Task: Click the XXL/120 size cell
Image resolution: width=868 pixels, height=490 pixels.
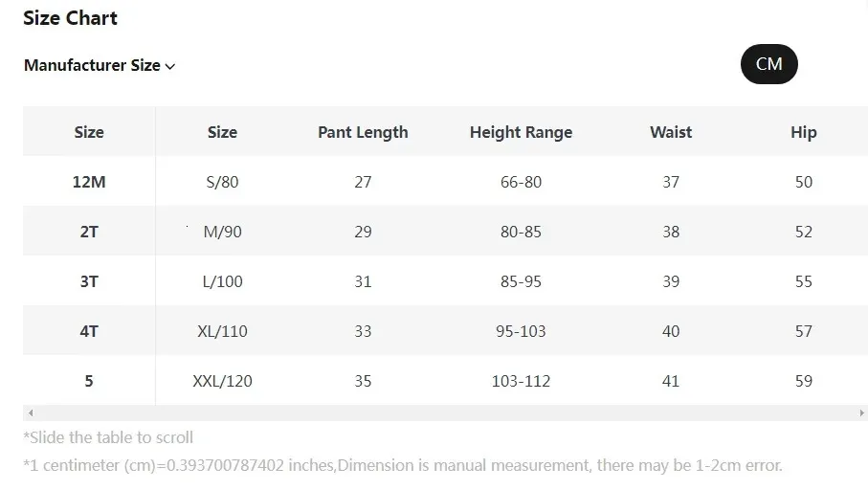Action: (x=222, y=381)
